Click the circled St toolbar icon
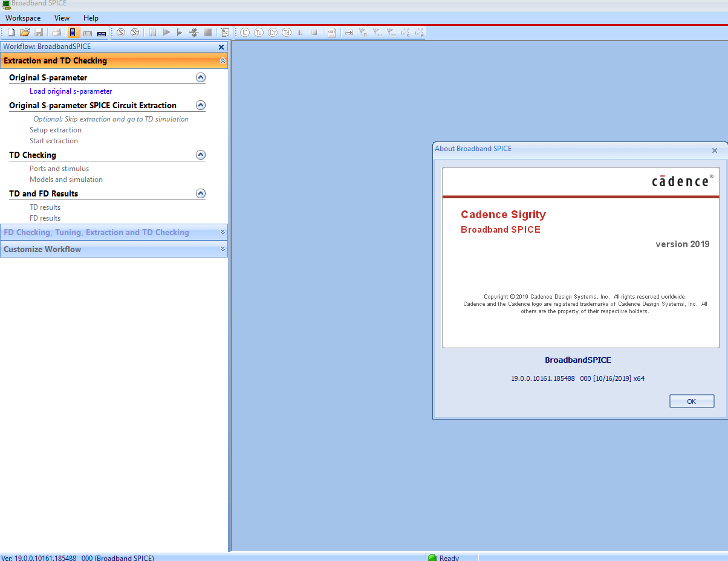The image size is (728, 561). [135, 32]
